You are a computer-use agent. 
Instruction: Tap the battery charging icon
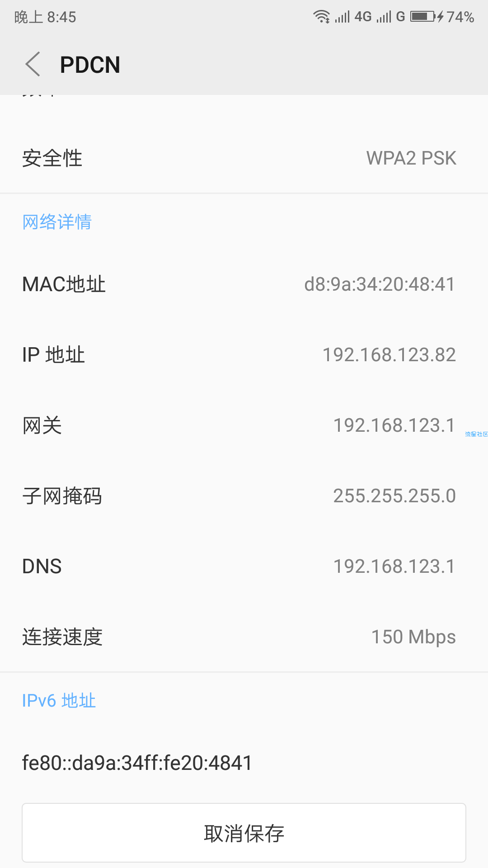[x=427, y=17]
